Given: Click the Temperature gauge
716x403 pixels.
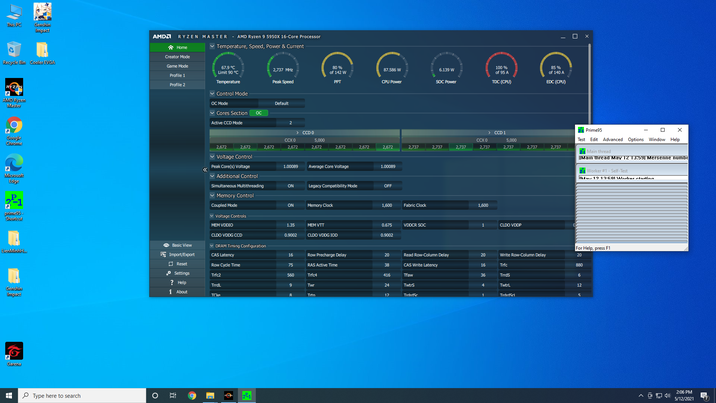Looking at the screenshot, I should tap(228, 68).
